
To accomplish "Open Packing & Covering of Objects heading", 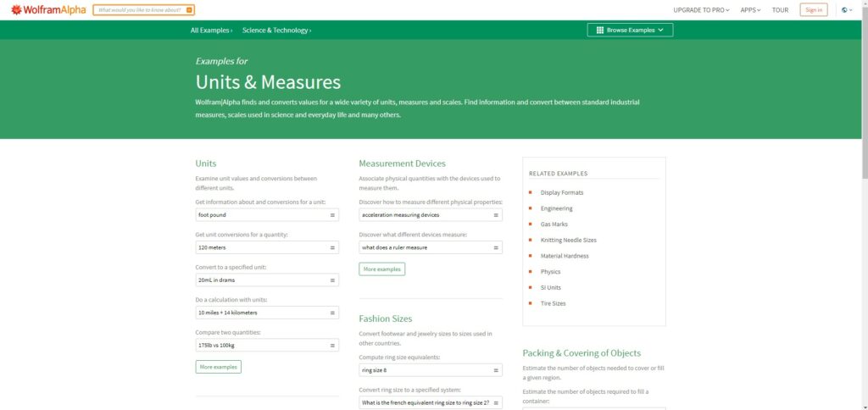I will tap(581, 353).
